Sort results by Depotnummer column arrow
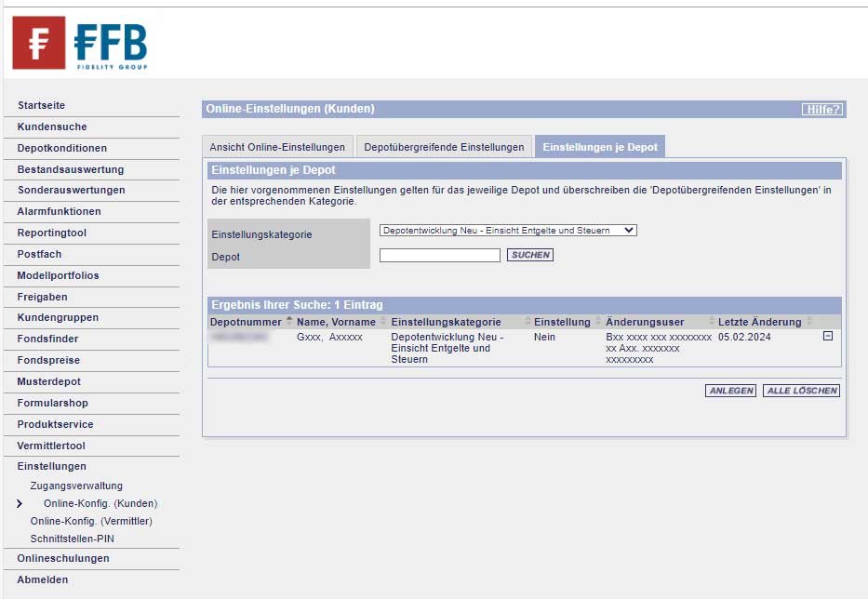The height and width of the screenshot is (599, 868). click(x=288, y=322)
